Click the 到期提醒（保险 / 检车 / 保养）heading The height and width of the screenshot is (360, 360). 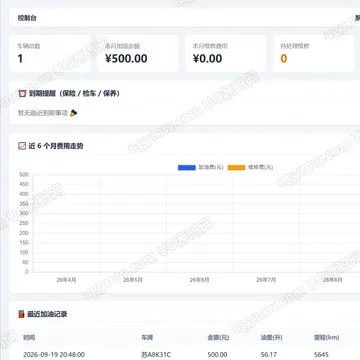pyautogui.click(x=74, y=94)
